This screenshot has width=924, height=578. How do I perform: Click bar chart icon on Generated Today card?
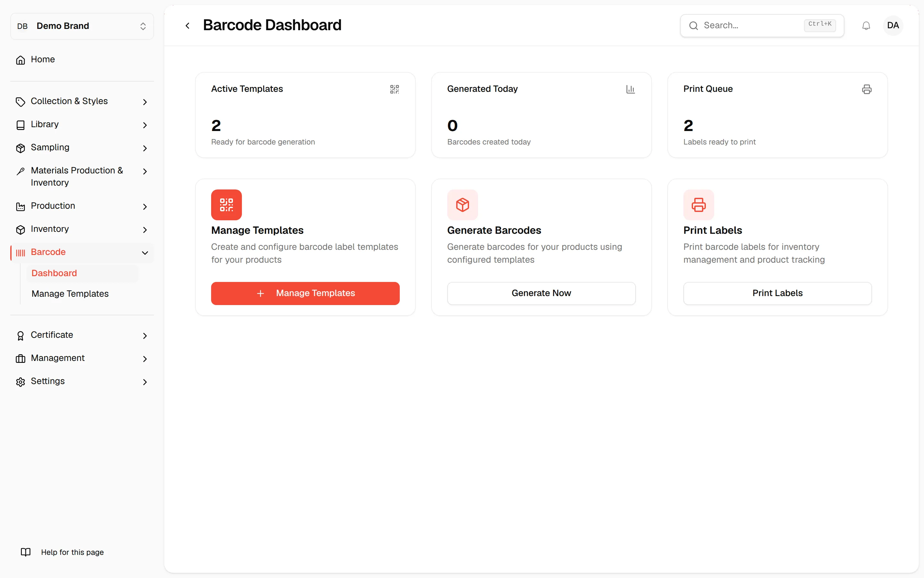point(630,89)
